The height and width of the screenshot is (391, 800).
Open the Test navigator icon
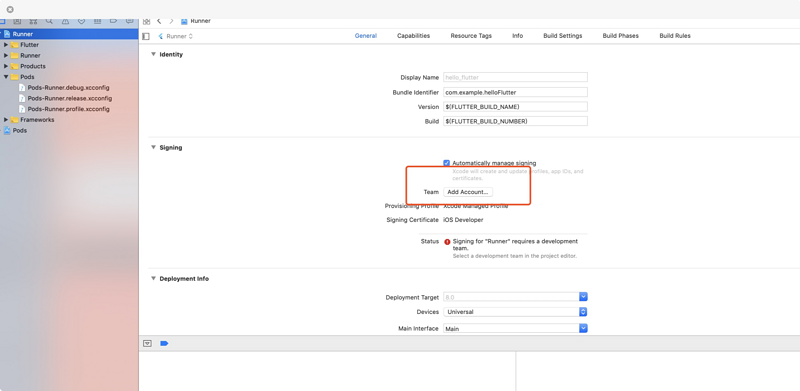click(81, 21)
